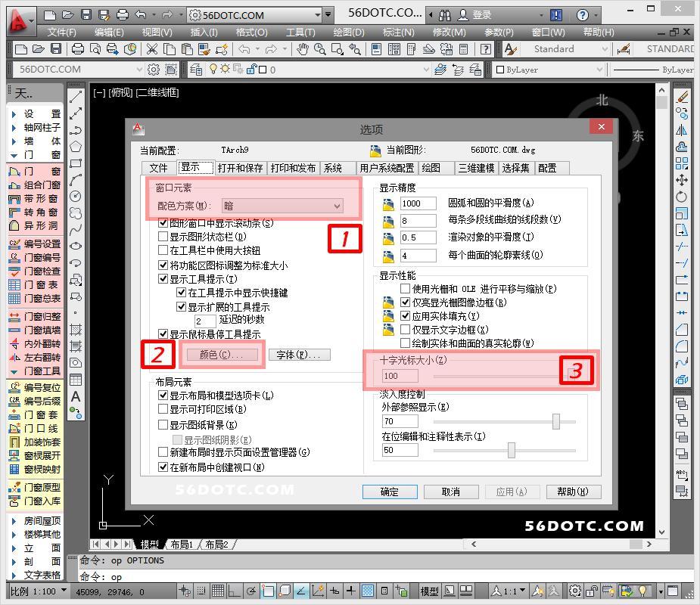
Task: Enable 显示可打印区域 checkbox
Action: point(163,409)
